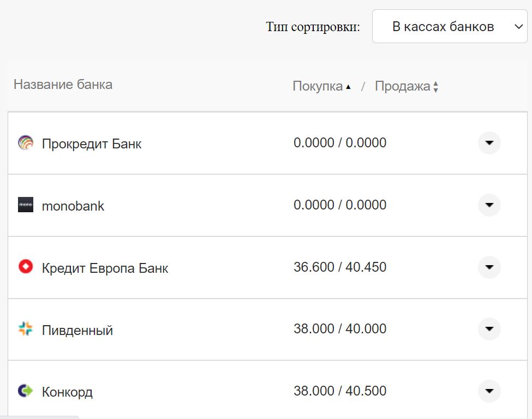532x419 pixels.
Task: Click the sort arrows beside Продажа
Action: coord(437,86)
